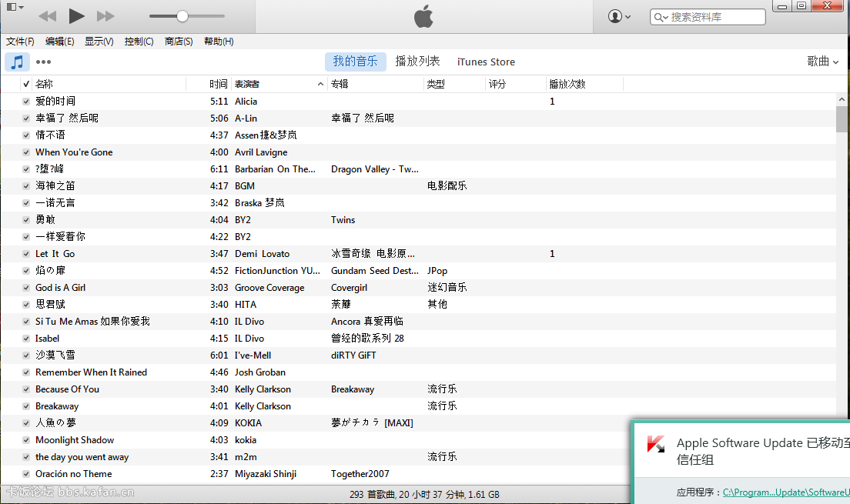Sort by the 时间 column header
The width and height of the screenshot is (850, 504).
[219, 84]
